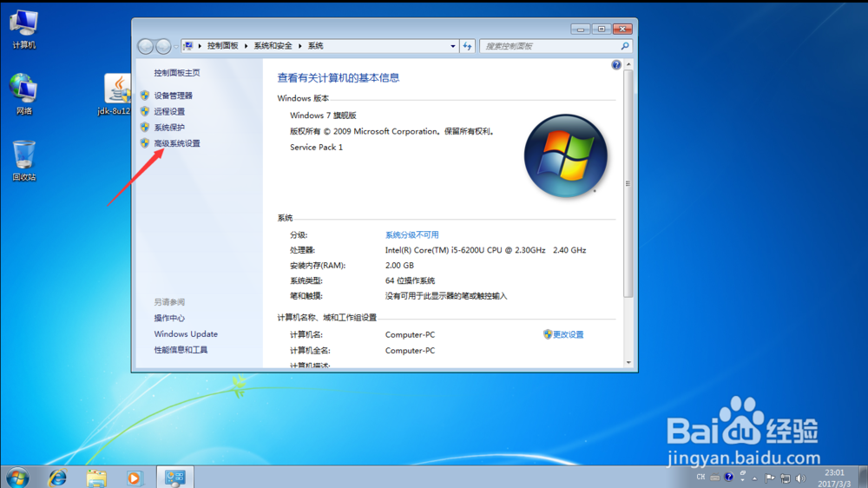Viewport: 868px width, 488px height.
Task: Expand the arrow after 系统和安全 breadcrumb
Action: coord(300,46)
